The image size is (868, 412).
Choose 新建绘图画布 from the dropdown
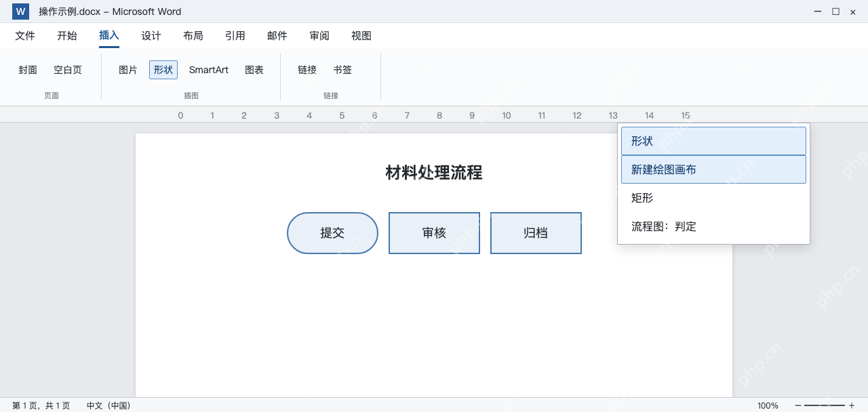[713, 169]
